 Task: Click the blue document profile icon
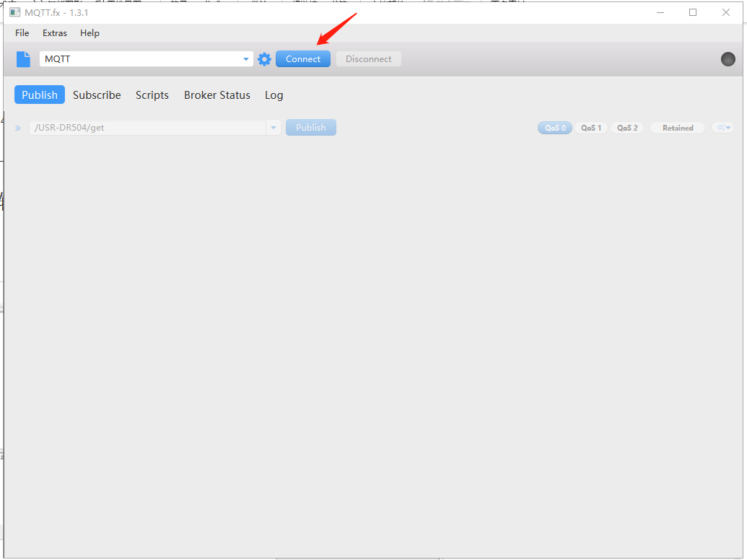(23, 59)
